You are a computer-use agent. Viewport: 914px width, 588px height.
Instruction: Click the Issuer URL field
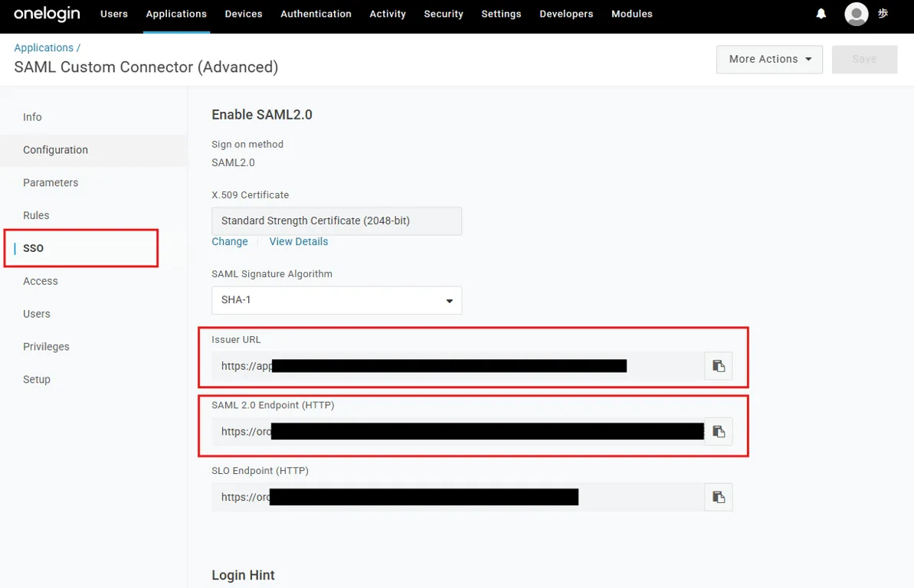[x=457, y=366]
